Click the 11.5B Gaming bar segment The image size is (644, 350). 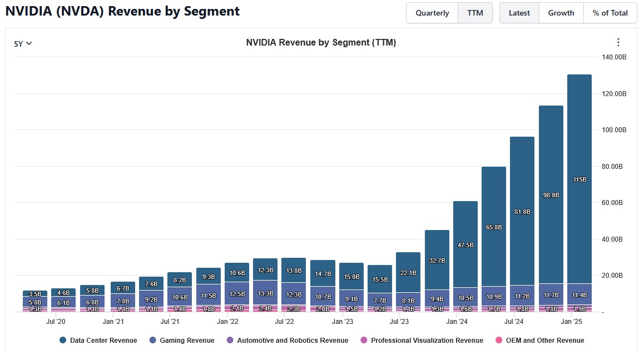209,295
